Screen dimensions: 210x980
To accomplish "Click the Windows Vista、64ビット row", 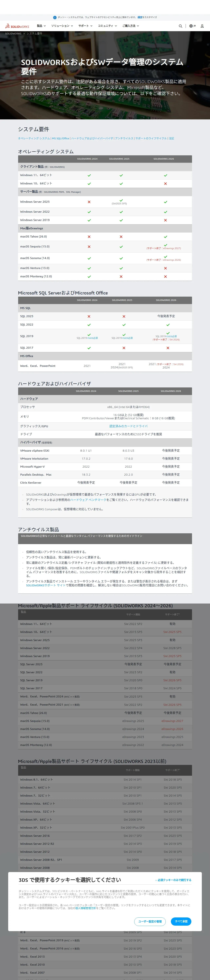I will click(x=105, y=803).
